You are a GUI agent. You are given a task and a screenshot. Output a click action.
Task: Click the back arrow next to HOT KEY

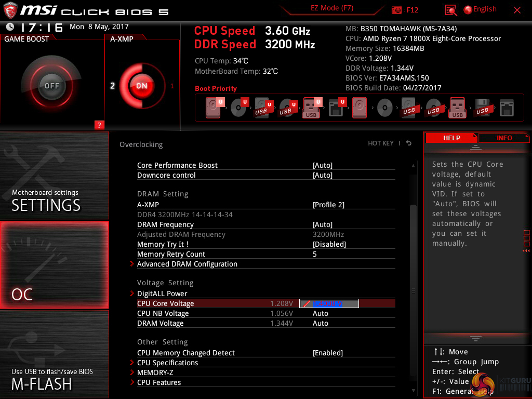408,143
